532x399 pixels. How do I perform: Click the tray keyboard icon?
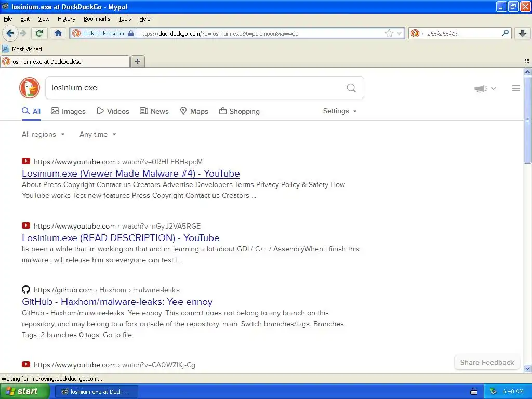pos(474,392)
